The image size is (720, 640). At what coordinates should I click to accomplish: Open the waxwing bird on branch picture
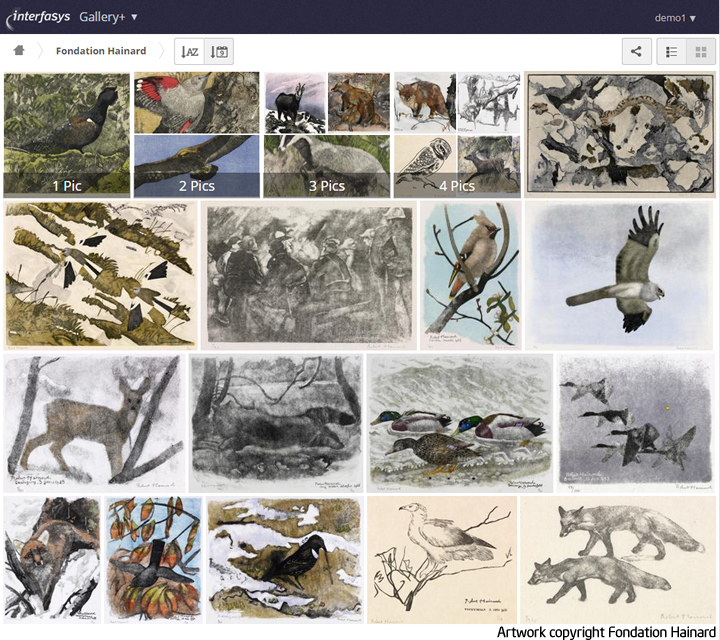pos(471,275)
